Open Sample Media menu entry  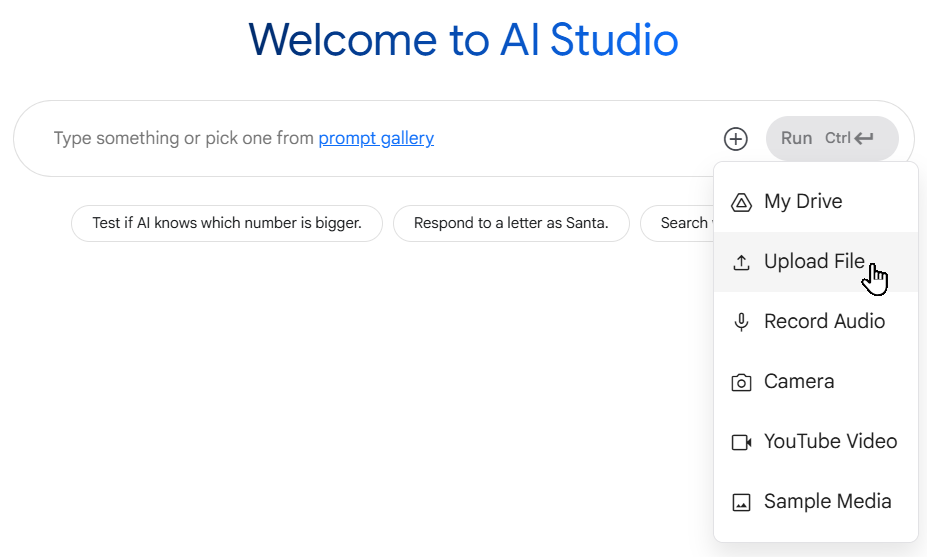tap(816, 501)
